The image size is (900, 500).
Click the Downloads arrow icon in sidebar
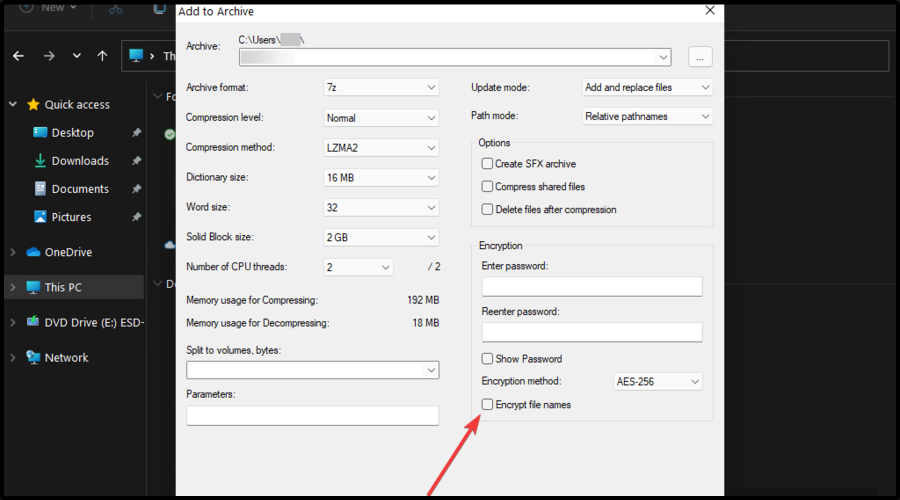click(x=40, y=161)
